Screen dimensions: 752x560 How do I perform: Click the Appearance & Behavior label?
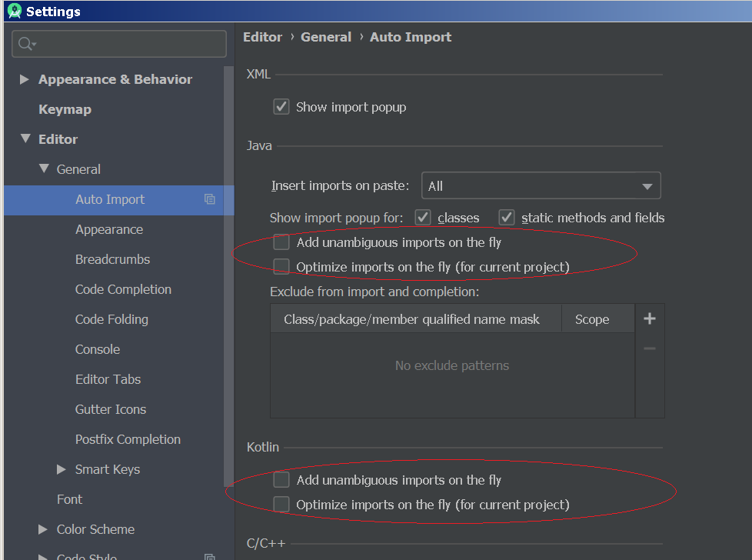115,79
